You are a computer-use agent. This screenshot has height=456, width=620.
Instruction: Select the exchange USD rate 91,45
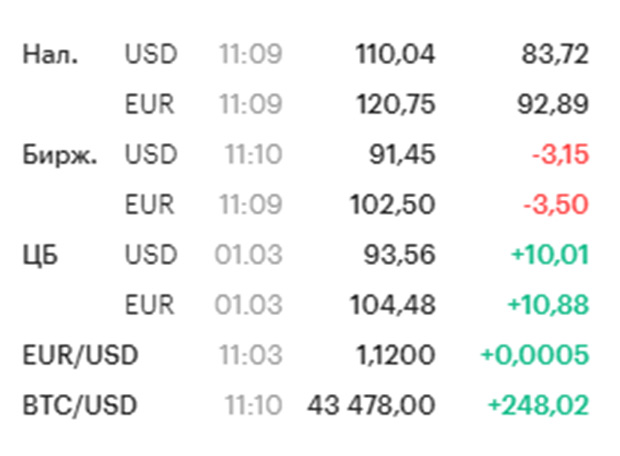pos(402,155)
